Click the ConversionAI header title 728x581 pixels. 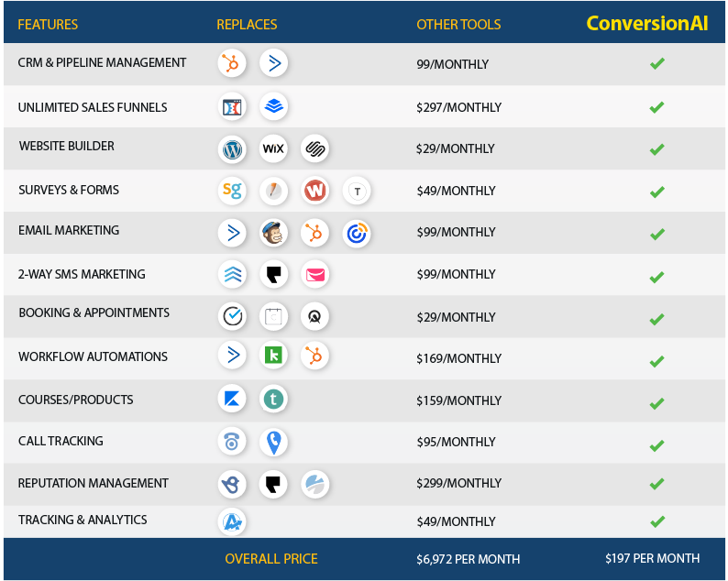coord(647,23)
